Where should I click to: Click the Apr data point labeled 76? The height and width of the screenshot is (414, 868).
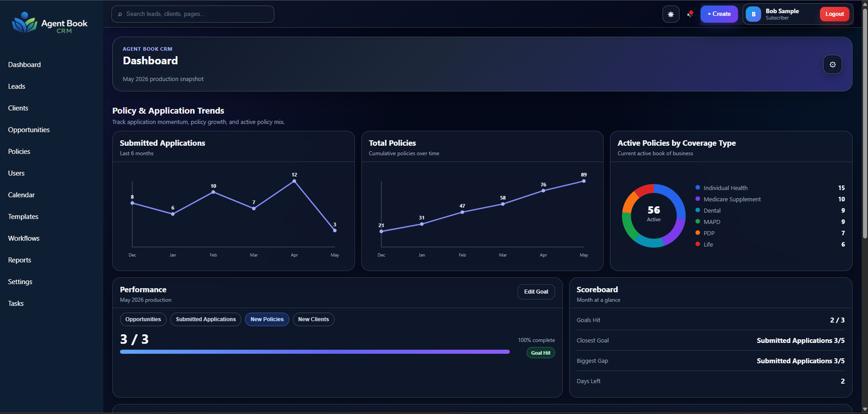point(544,190)
